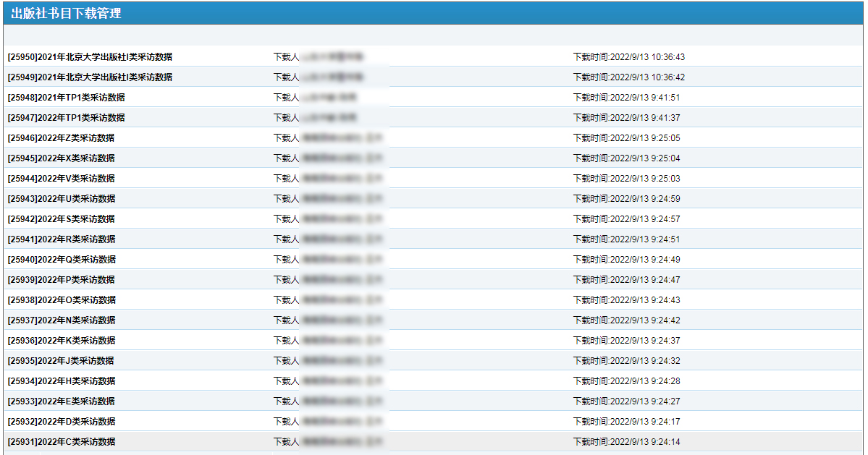Click the download time 2022/9/13 9:24:17

pyautogui.click(x=626, y=422)
